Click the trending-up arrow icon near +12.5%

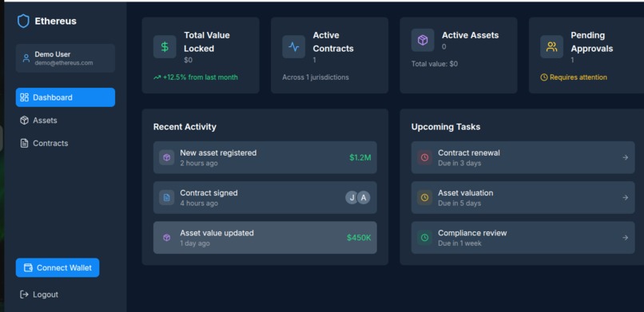coord(157,77)
